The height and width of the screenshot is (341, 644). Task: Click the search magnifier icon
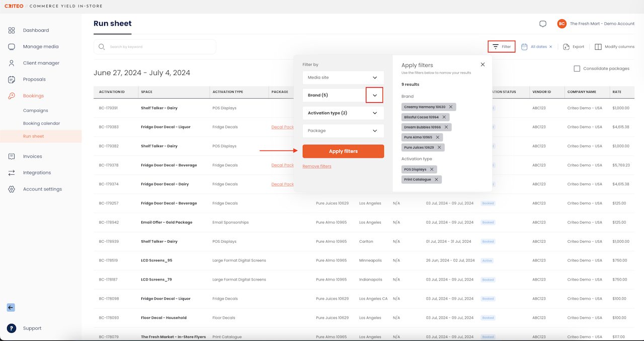point(102,47)
